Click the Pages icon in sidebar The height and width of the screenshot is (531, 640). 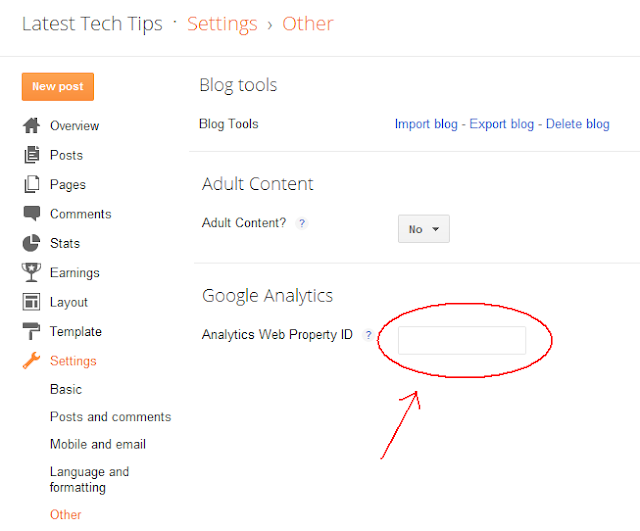coord(31,185)
